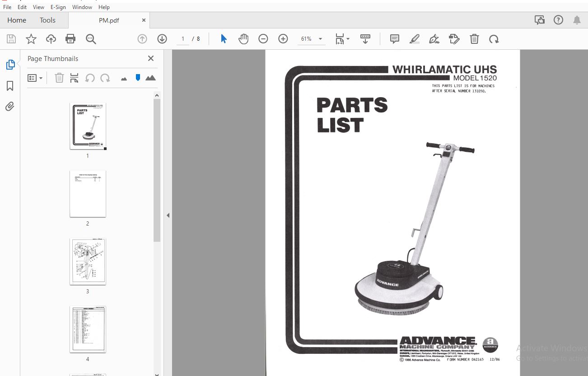Click the enlarge thumbnail size icon

[x=150, y=78]
